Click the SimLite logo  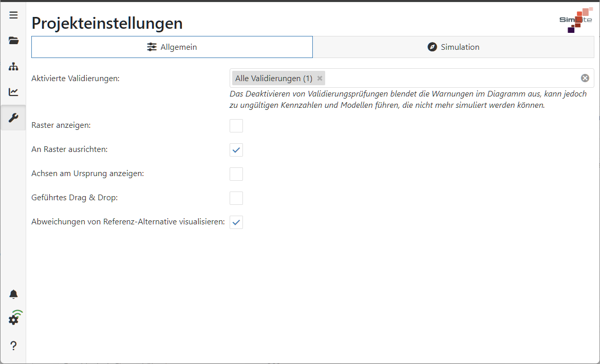pos(576,20)
